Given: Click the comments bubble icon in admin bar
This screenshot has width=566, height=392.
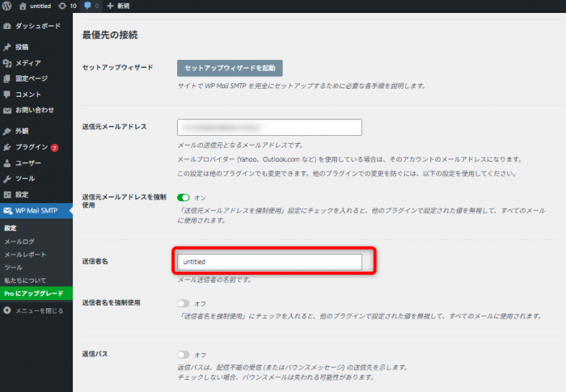Looking at the screenshot, I should tap(90, 6).
